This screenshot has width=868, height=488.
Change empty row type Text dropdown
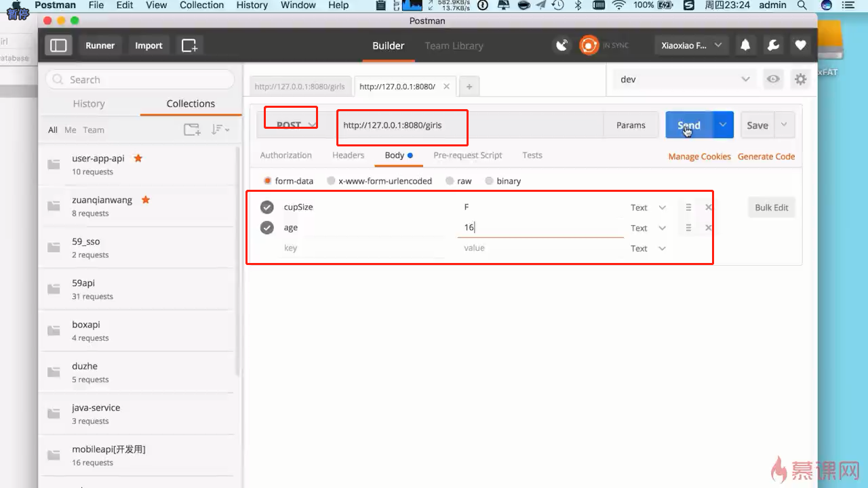(x=648, y=248)
